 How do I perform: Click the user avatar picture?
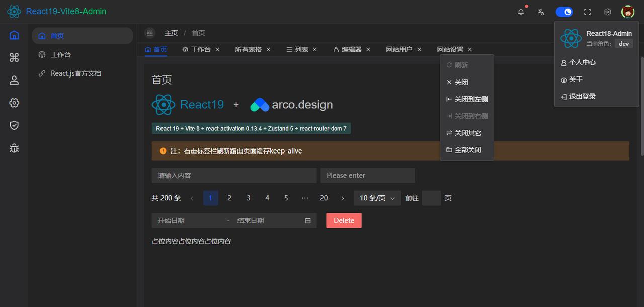click(628, 12)
